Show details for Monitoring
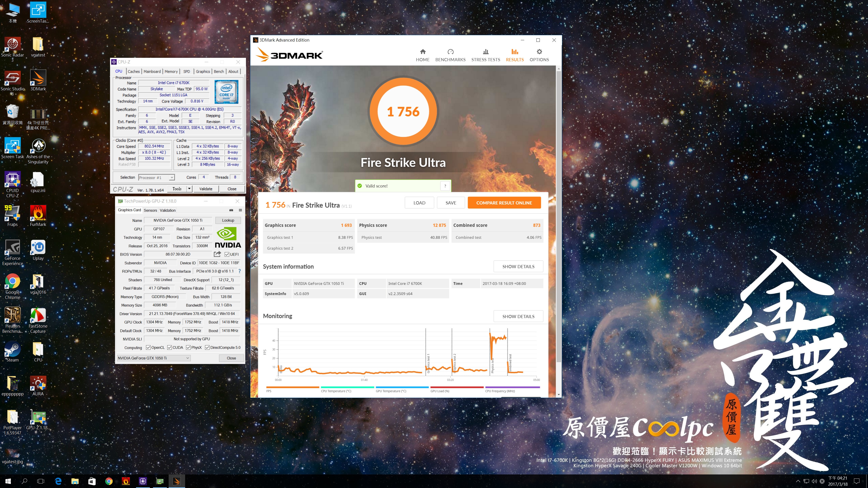The image size is (868, 488). tap(518, 316)
